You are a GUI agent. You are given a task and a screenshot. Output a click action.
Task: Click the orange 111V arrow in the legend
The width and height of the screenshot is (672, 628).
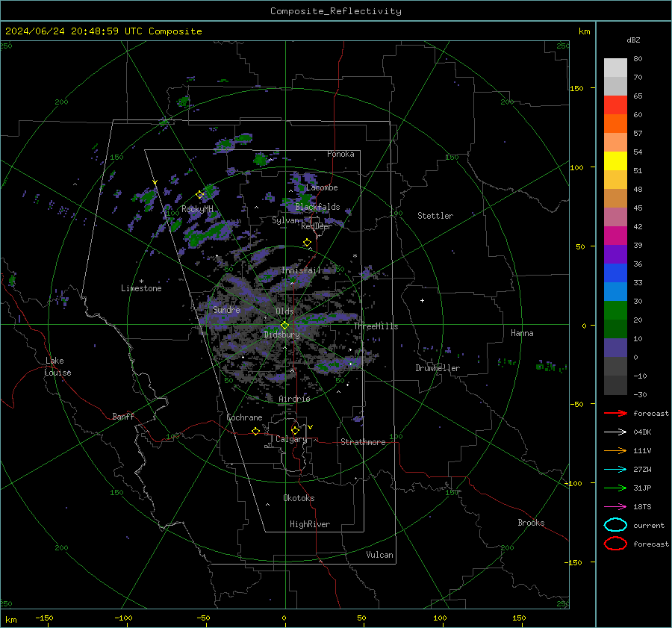click(615, 450)
